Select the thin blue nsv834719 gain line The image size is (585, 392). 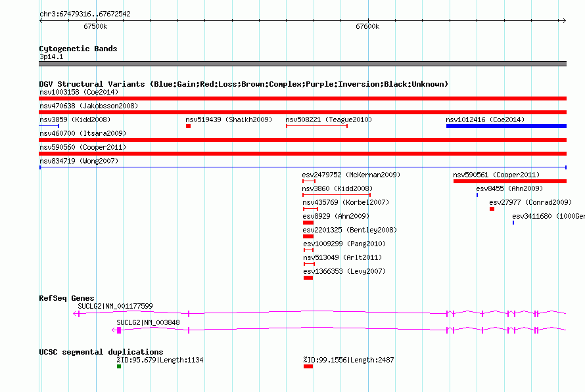click(x=303, y=167)
